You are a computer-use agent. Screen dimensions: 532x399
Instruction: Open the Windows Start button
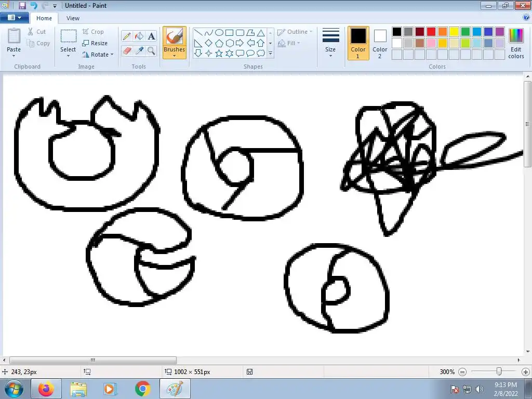pos(14,389)
